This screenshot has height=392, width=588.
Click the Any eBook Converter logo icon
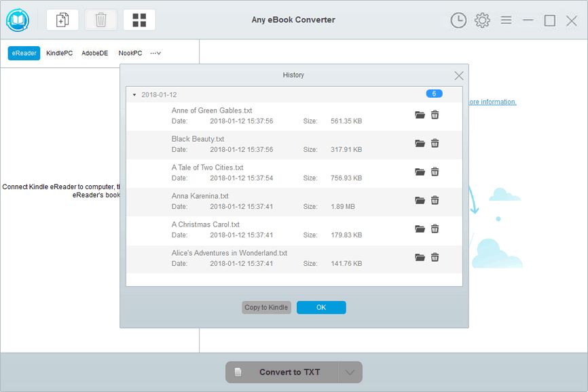pyautogui.click(x=18, y=20)
